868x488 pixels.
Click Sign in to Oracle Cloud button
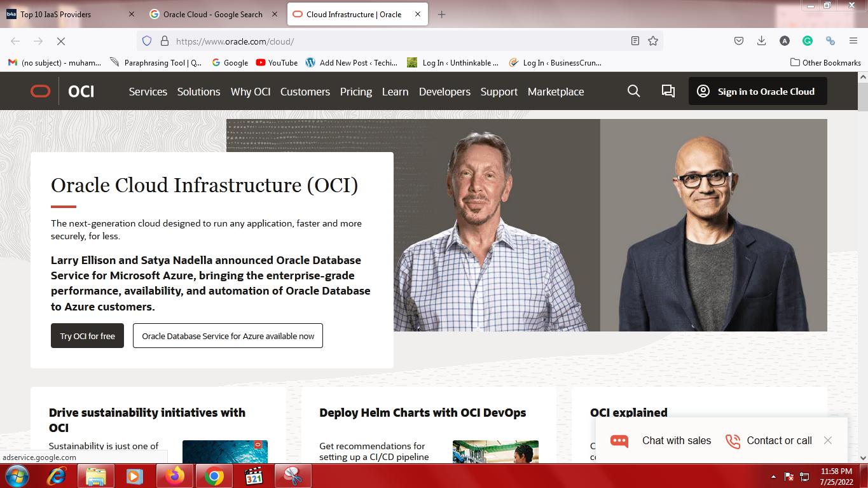[x=758, y=91]
